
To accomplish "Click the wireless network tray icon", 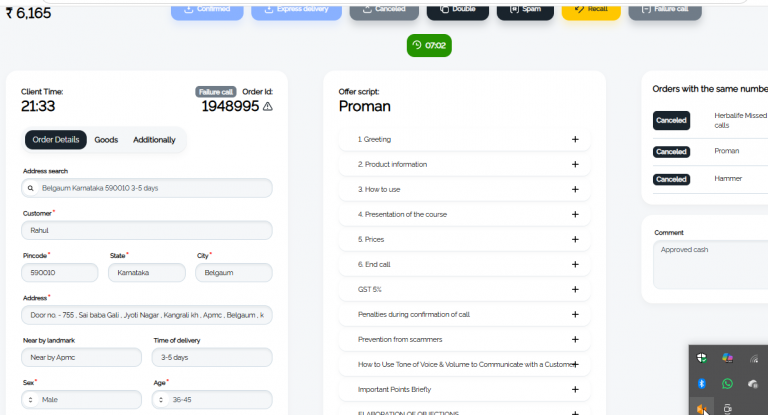I will point(753,359).
